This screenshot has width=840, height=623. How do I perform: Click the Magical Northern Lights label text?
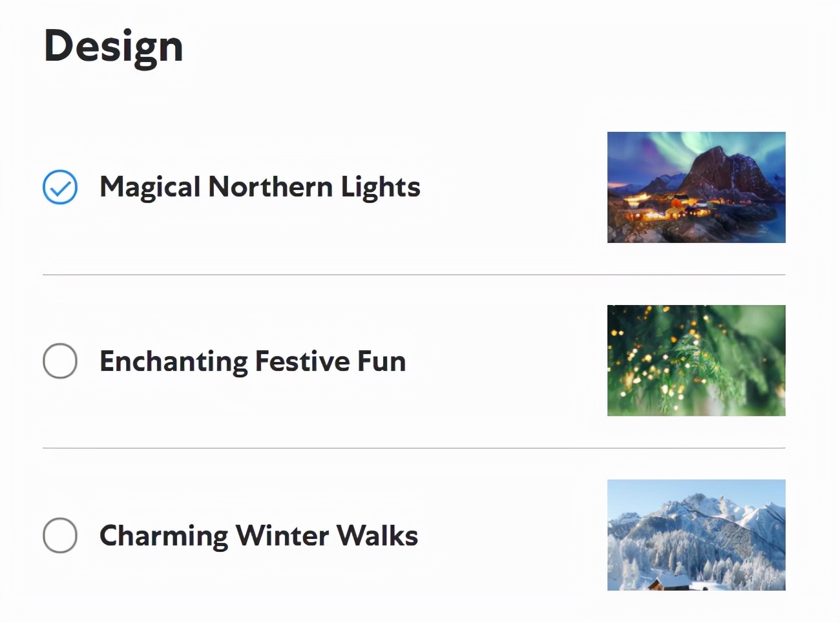(x=260, y=187)
